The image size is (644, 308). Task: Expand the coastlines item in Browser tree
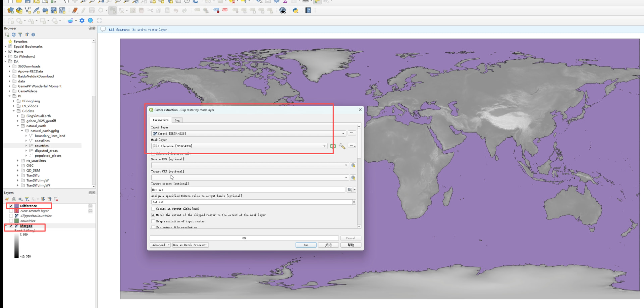[26, 141]
